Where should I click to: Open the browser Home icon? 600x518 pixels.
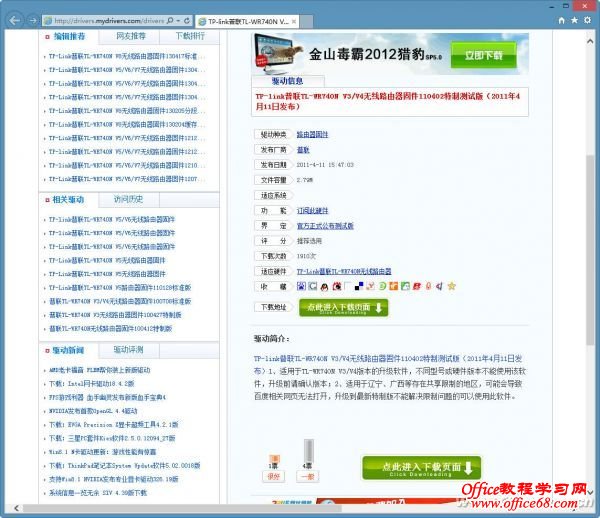point(561,20)
